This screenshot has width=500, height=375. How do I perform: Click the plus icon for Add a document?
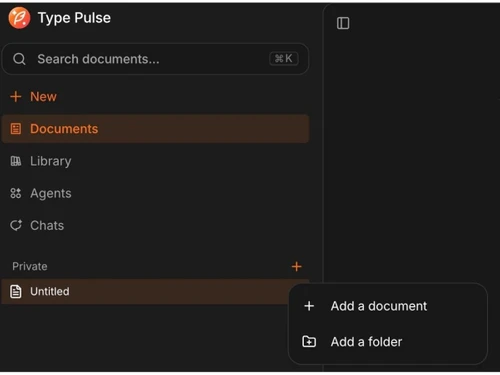(309, 306)
